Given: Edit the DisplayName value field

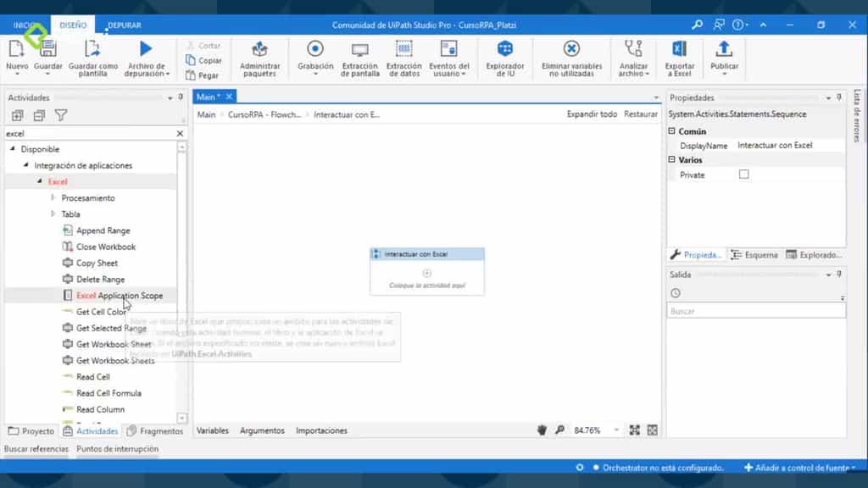Looking at the screenshot, I should tap(790, 145).
